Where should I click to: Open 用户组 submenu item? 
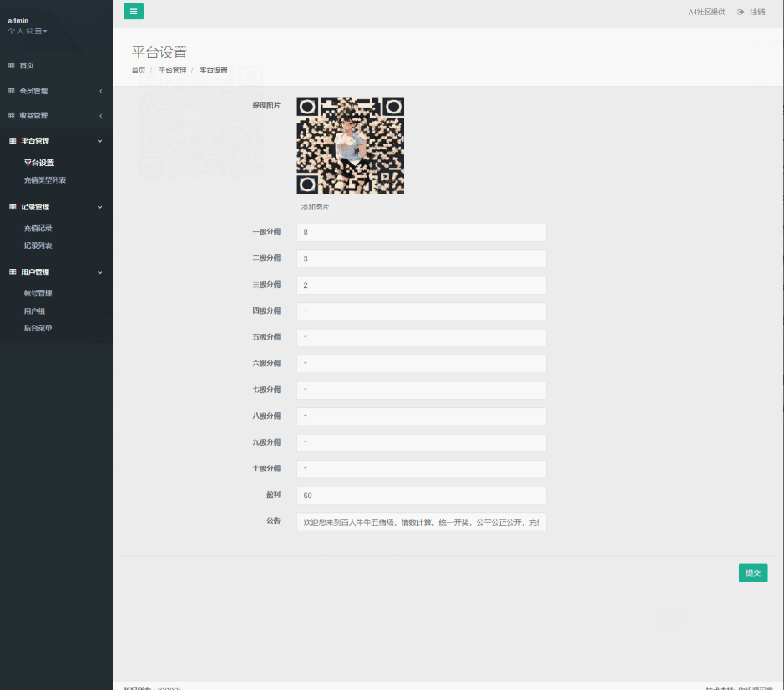[34, 310]
